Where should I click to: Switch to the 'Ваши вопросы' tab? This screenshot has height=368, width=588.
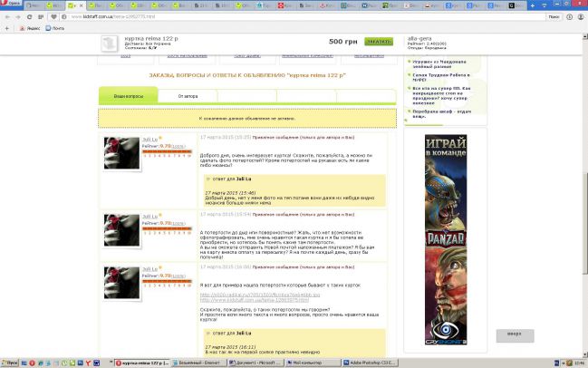[128, 95]
